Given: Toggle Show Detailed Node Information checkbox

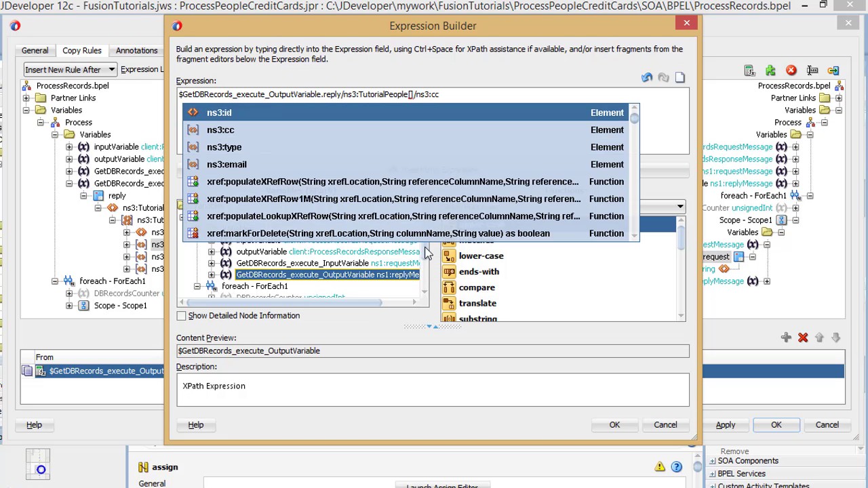Looking at the screenshot, I should [x=181, y=316].
